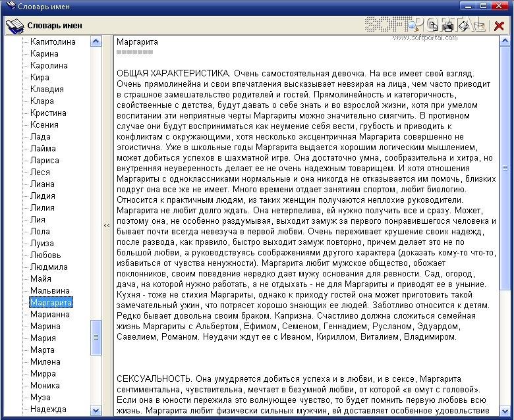Viewport: 514px width, 420px height.
Task: Select the name Майя
Action: pos(41,278)
